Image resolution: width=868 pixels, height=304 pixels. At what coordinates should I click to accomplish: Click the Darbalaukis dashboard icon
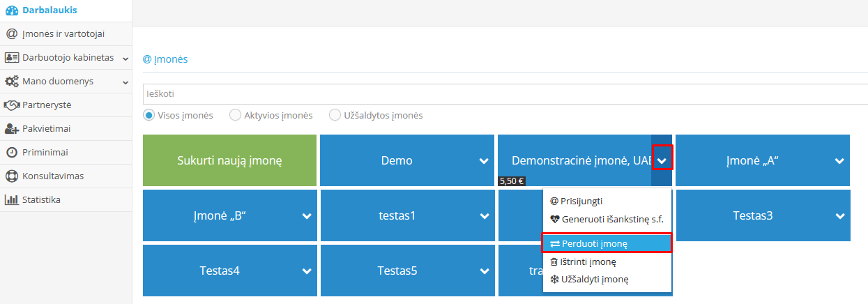click(x=12, y=10)
